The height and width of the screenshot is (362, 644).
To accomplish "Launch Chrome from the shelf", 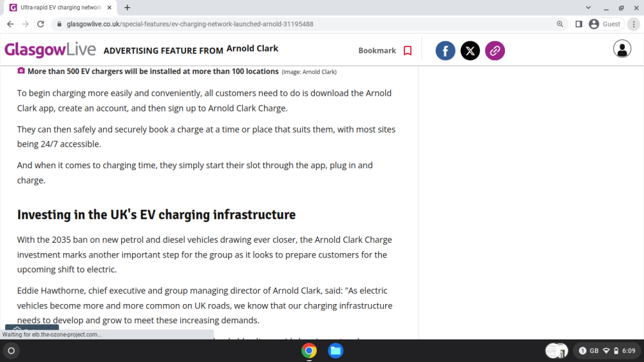I will (309, 351).
